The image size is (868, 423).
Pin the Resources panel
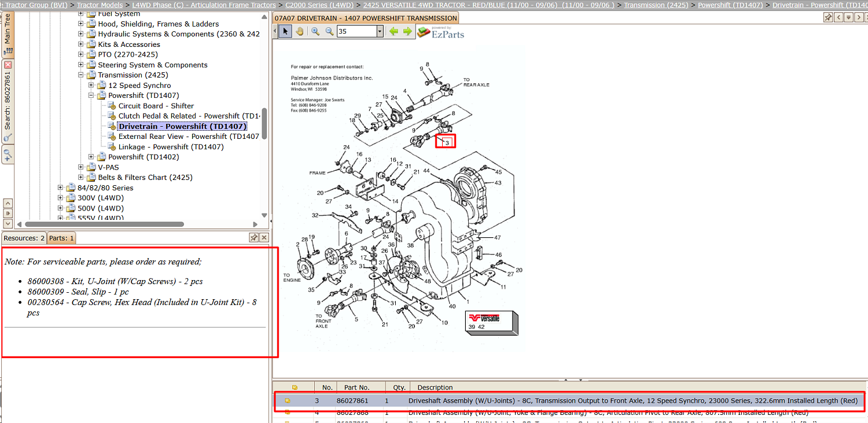253,238
